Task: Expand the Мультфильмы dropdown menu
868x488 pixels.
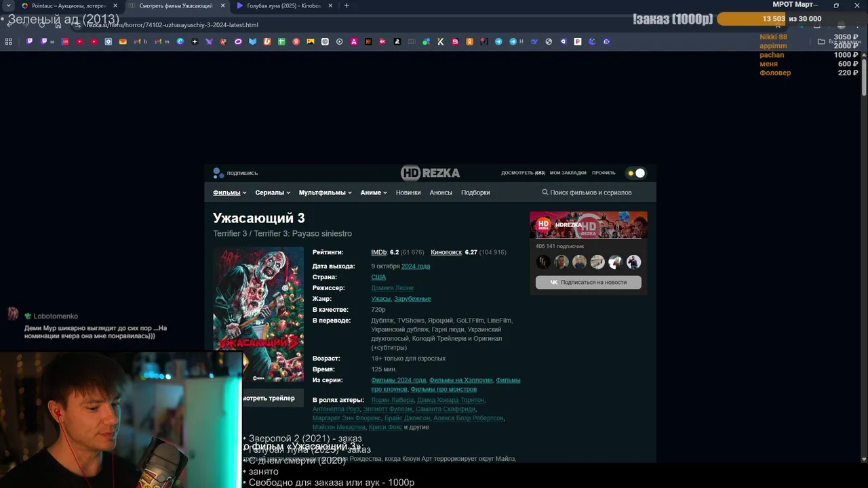Action: 325,192
